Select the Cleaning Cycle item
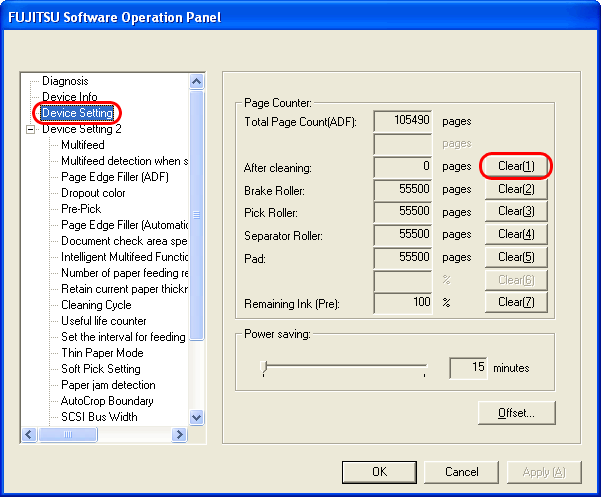The image size is (601, 497). [x=96, y=305]
